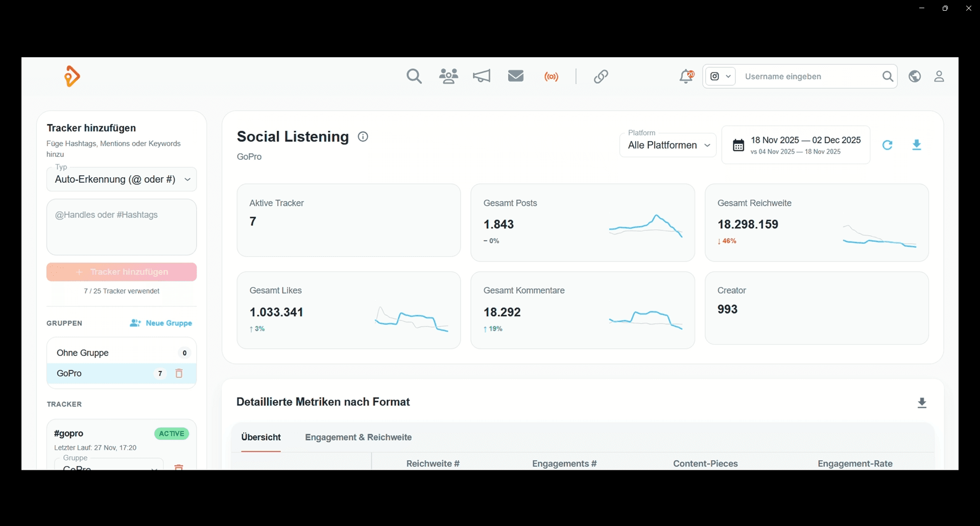980x526 pixels.
Task: Click the Aktive Tracker card
Action: coord(349,220)
